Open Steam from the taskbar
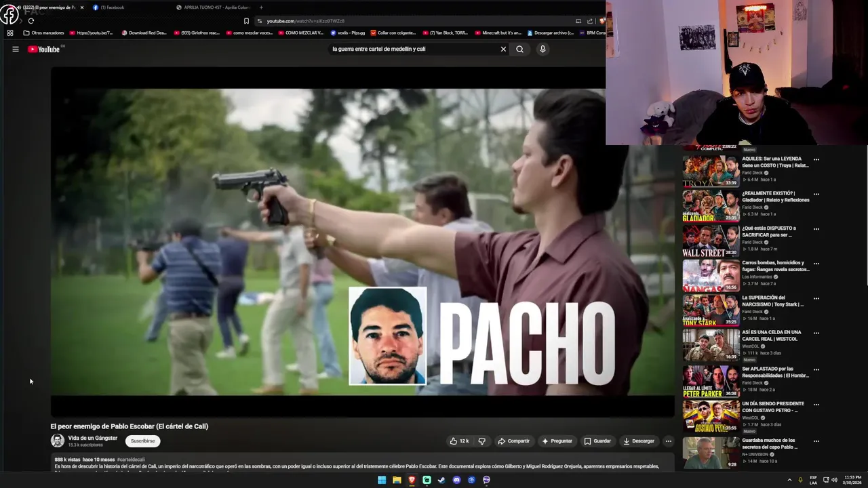Image resolution: width=868 pixels, height=488 pixels. point(441,480)
